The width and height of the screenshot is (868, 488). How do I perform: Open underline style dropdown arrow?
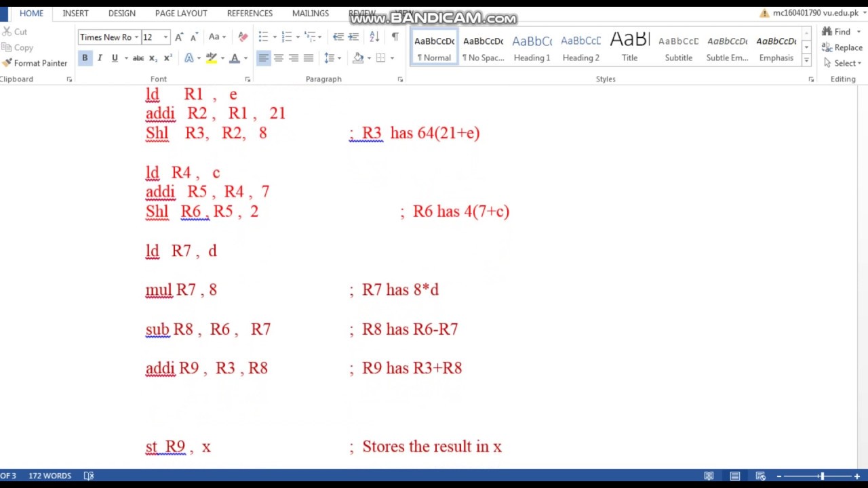[126, 58]
